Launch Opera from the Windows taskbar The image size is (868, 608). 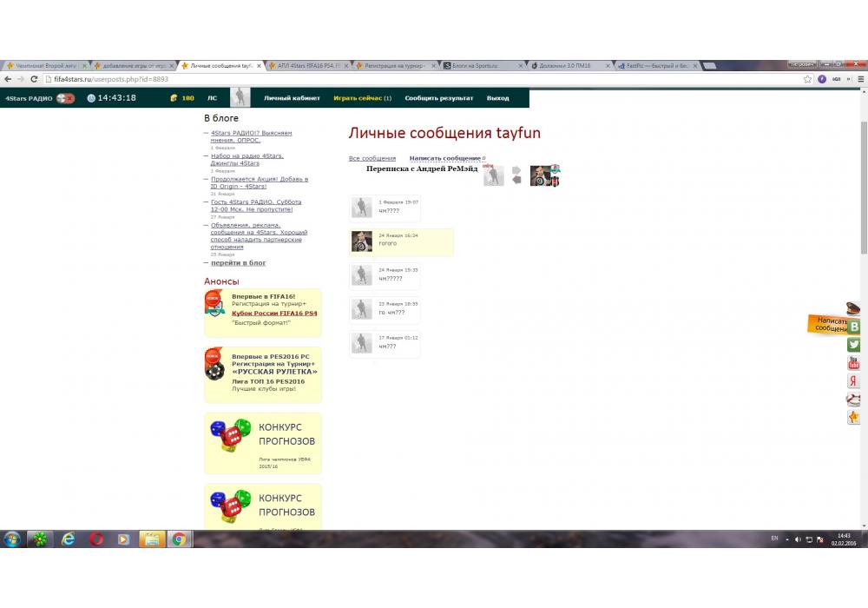coord(95,539)
